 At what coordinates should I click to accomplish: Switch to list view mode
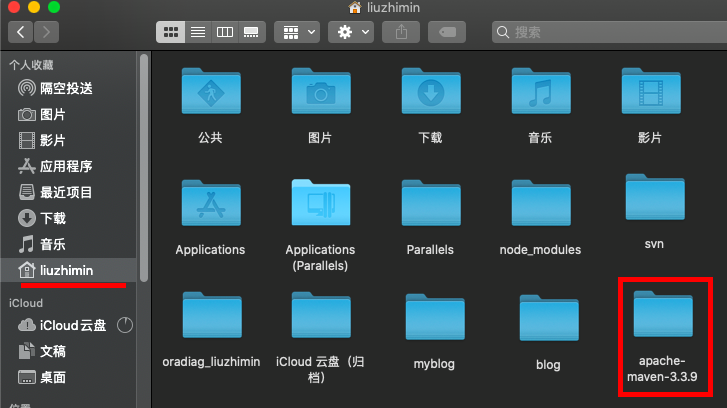point(198,32)
